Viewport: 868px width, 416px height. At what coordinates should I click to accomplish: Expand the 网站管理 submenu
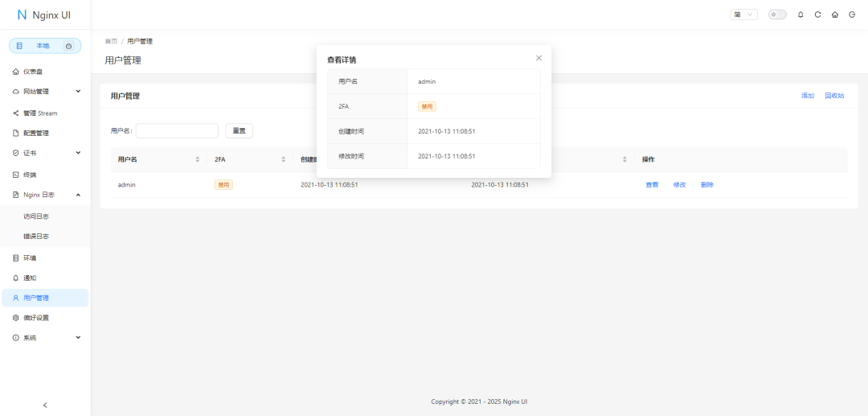(x=78, y=92)
